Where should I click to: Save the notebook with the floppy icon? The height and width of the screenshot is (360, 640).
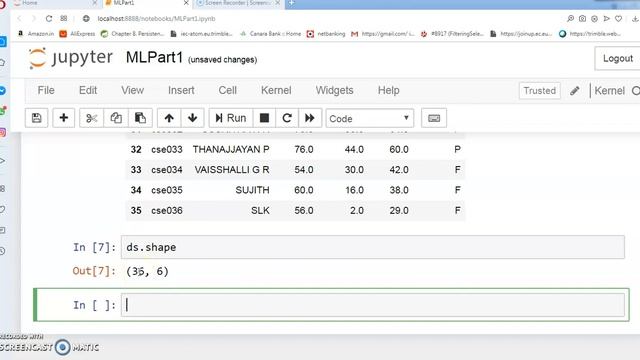tap(36, 118)
